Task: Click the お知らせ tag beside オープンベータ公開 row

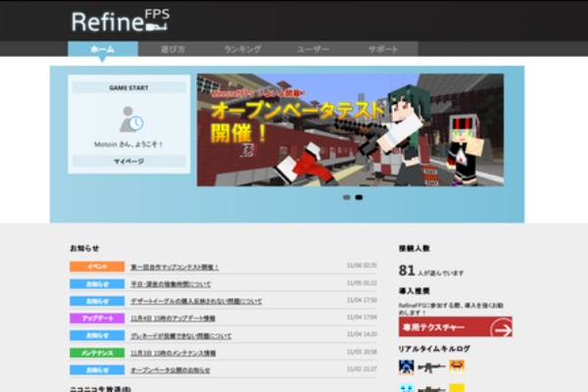Action: (97, 369)
